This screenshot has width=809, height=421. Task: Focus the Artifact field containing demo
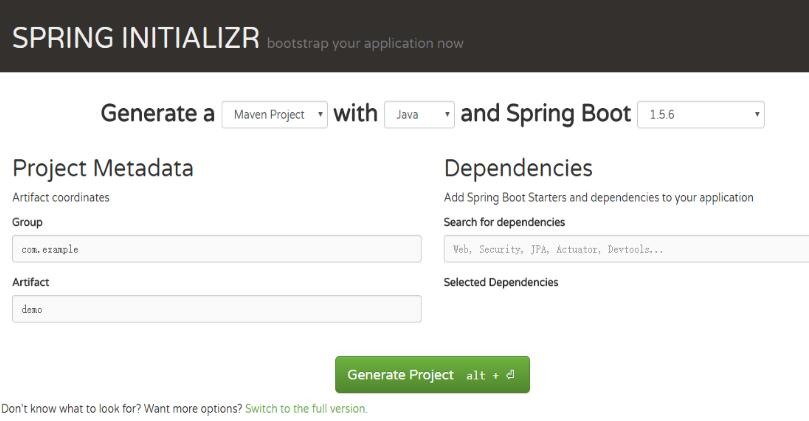[217, 309]
